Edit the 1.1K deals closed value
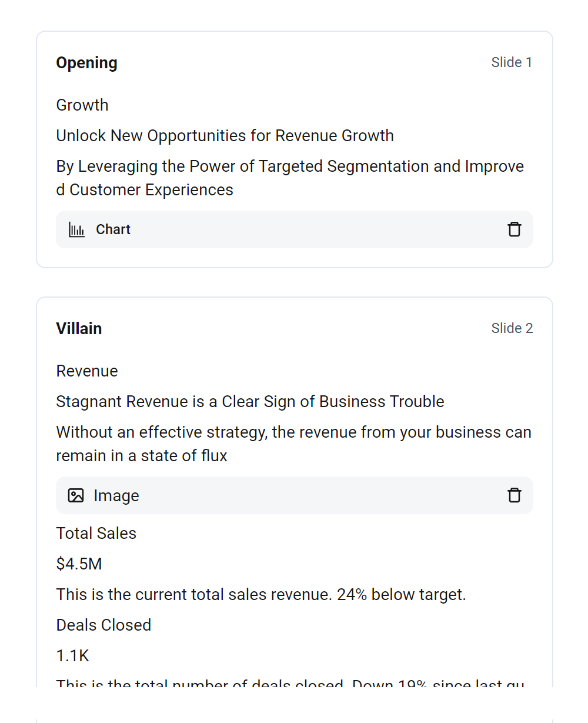The height and width of the screenshot is (723, 588). click(x=72, y=656)
